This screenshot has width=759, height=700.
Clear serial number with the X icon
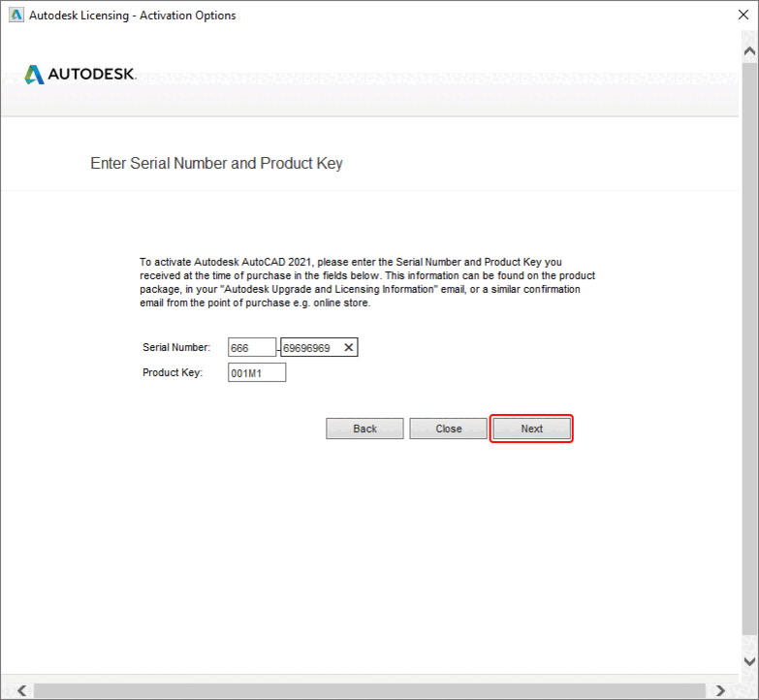tap(348, 348)
